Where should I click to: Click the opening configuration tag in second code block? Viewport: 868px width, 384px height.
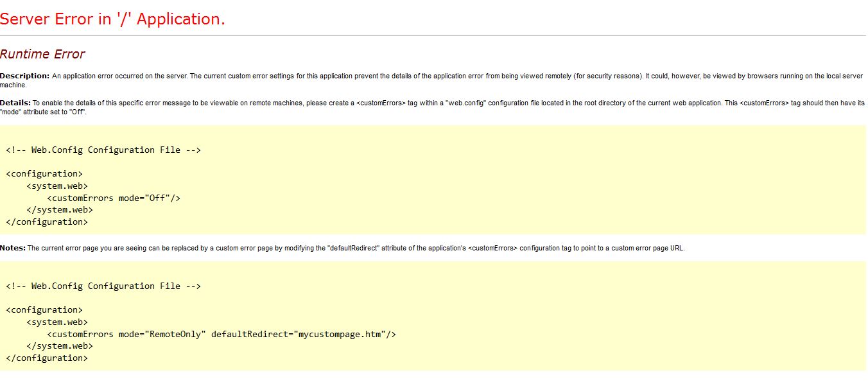[x=44, y=310]
